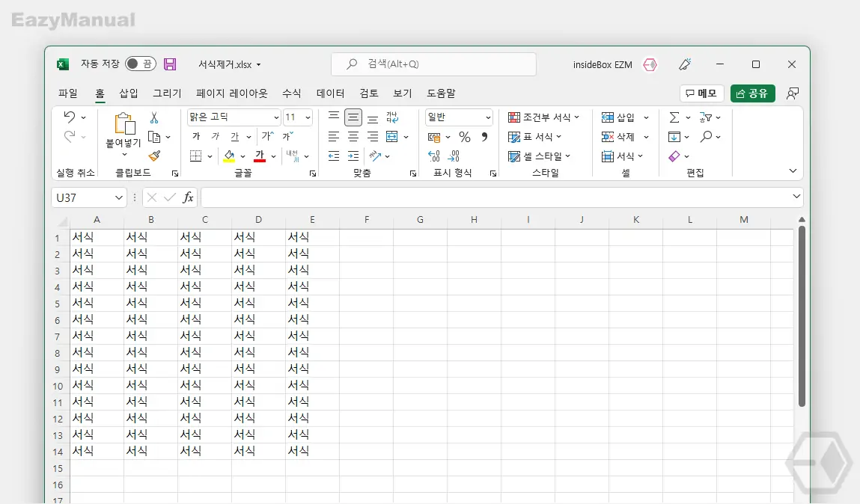Click the Paste clipboard icon
The image size is (860, 504).
pos(124,124)
